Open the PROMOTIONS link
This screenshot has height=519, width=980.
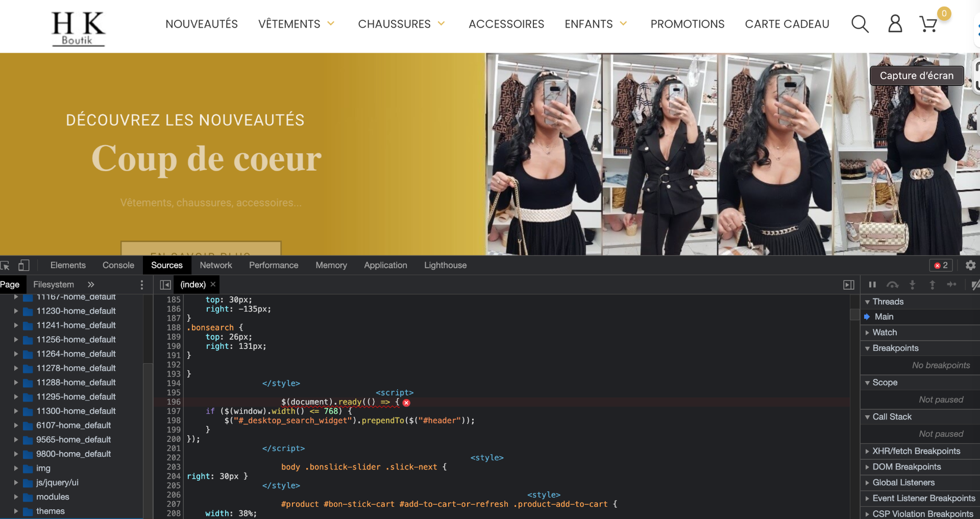point(688,24)
